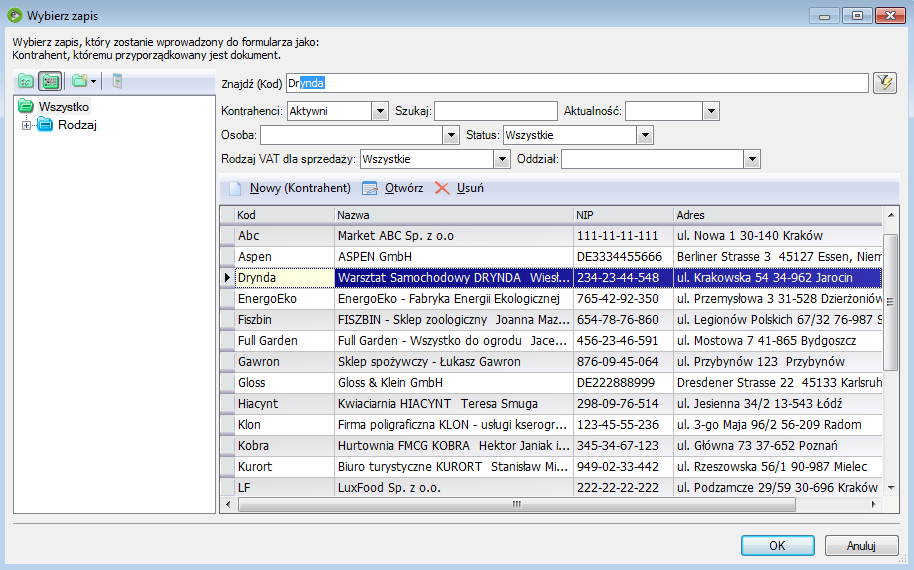The width and height of the screenshot is (914, 570).
Task: Open the Aktualność dropdown
Action: [x=711, y=111]
